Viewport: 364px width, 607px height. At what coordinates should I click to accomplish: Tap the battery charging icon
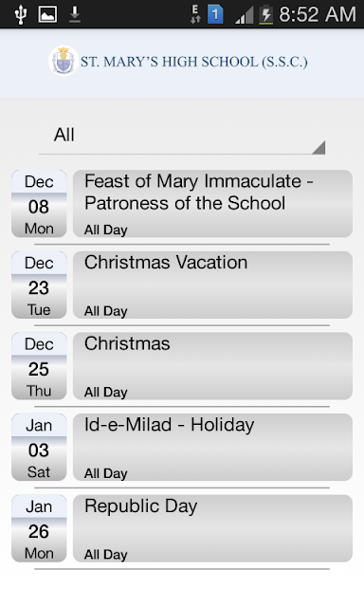pos(265,15)
